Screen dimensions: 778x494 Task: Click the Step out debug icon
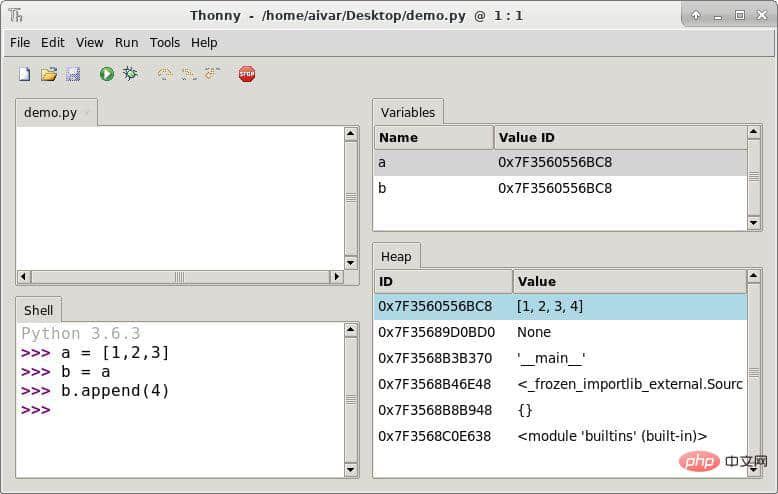click(x=212, y=73)
